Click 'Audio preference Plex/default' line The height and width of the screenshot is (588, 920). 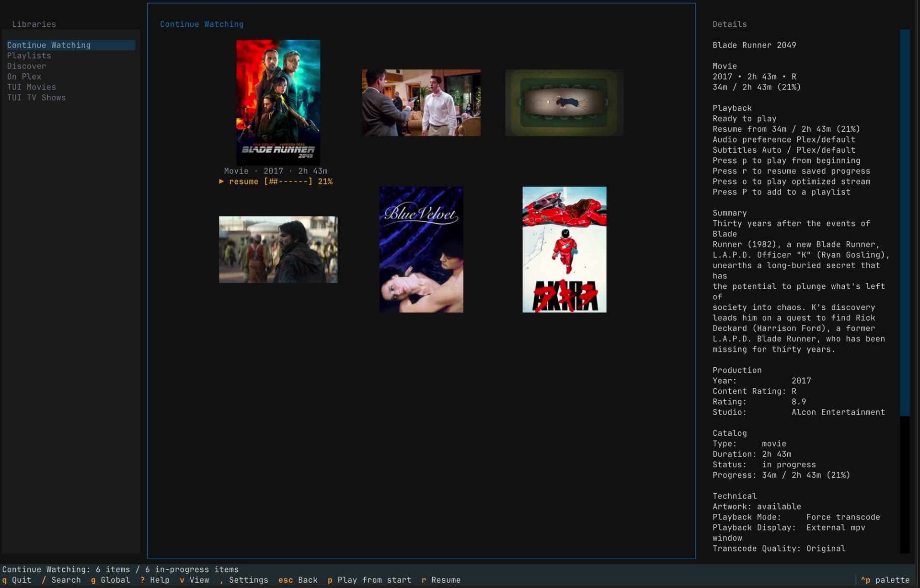pyautogui.click(x=784, y=140)
